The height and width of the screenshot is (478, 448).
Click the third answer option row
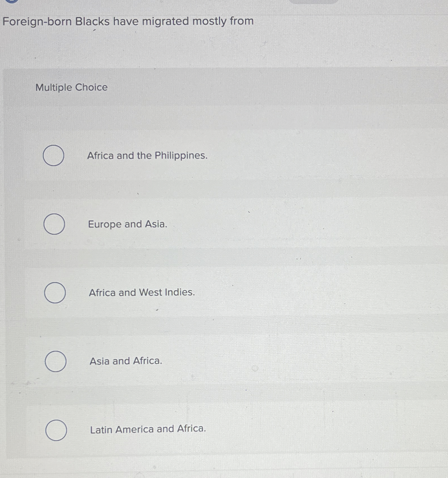pos(197,293)
